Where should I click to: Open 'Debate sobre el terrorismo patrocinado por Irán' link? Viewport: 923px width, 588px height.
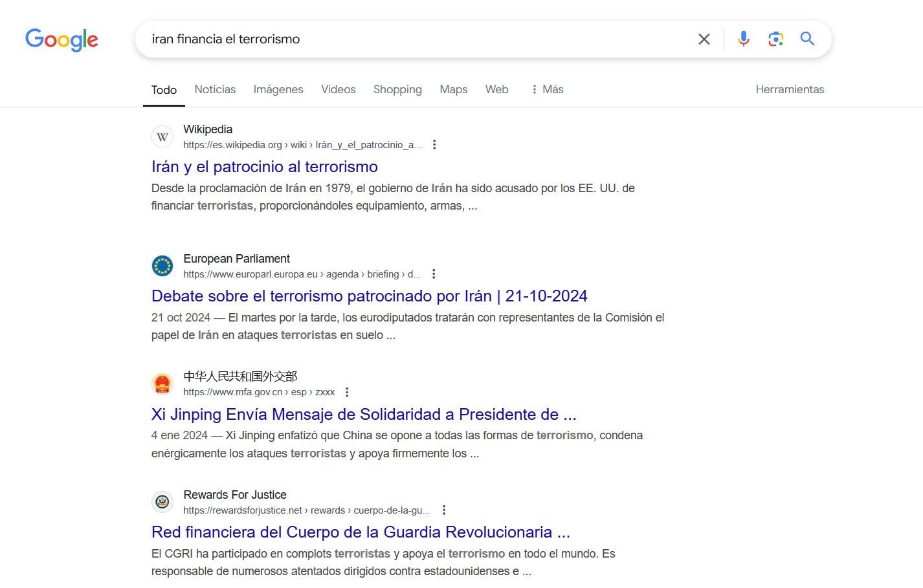pos(370,296)
